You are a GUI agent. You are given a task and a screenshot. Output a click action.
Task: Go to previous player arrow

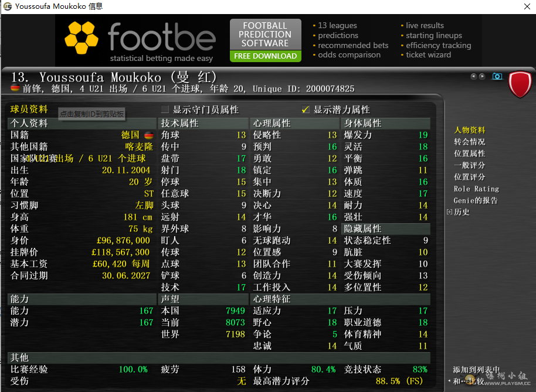(x=473, y=76)
